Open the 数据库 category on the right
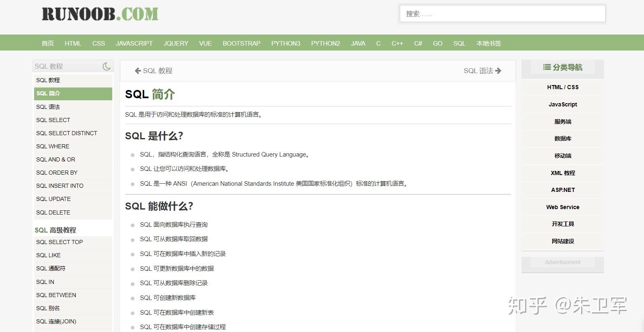Viewport: 644px width, 332px height. point(562,138)
